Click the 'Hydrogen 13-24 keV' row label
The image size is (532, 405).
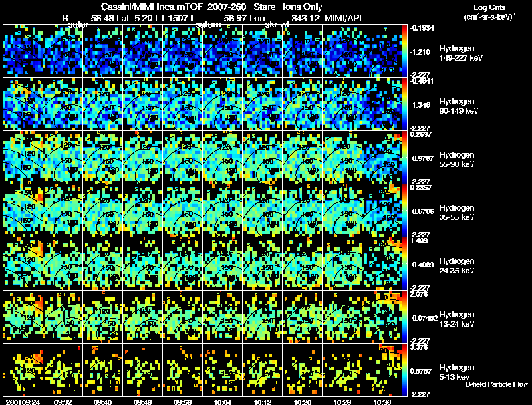457,319
